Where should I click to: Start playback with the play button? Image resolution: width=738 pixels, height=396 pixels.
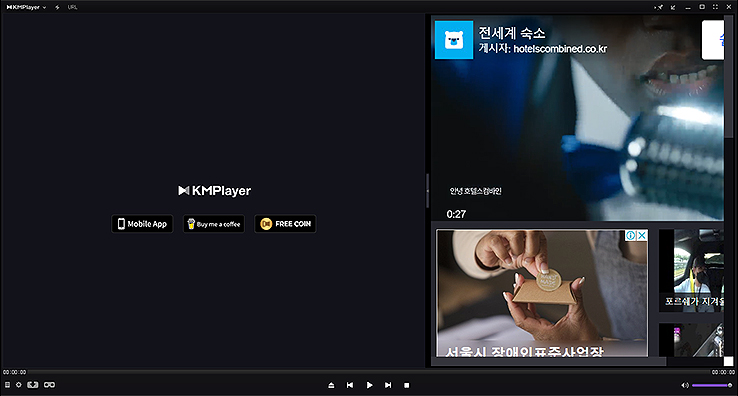pyautogui.click(x=369, y=385)
